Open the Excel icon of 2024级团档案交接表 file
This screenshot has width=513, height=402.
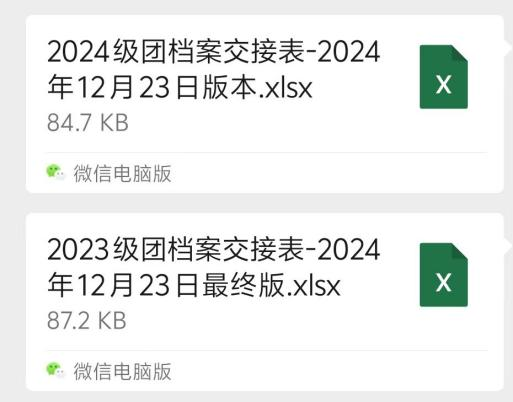click(444, 77)
